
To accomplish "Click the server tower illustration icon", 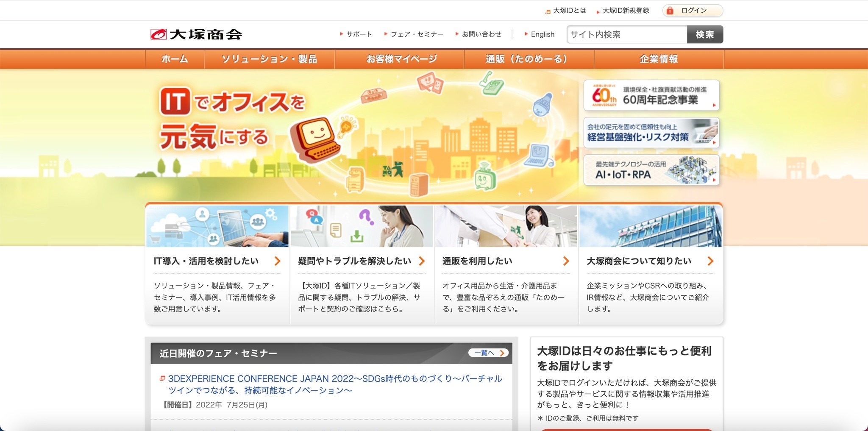I will [x=419, y=185].
